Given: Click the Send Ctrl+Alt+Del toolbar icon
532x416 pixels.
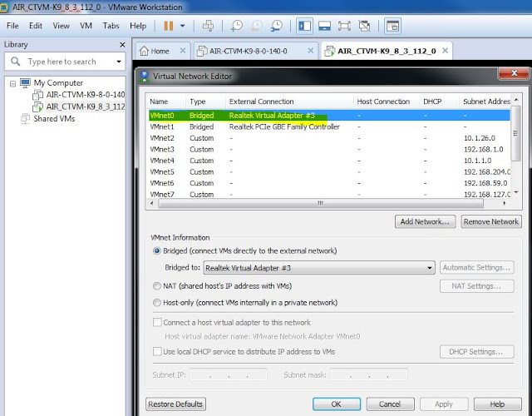Looking at the screenshot, I should [x=209, y=26].
